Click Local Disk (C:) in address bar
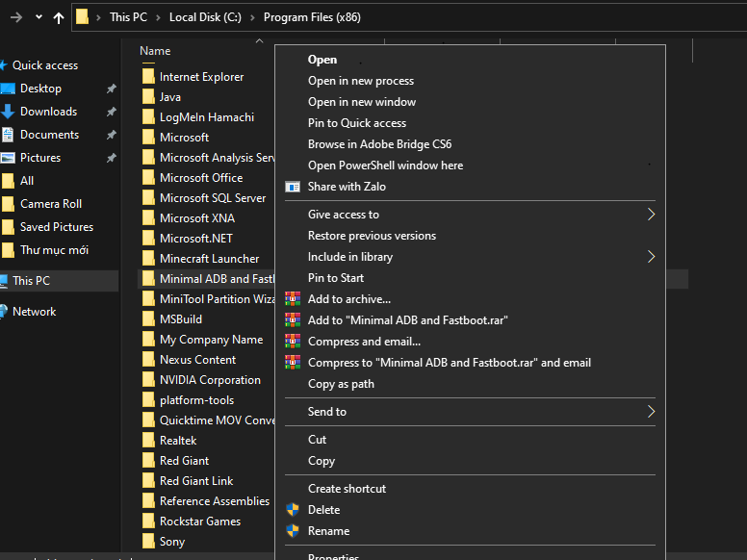The width and height of the screenshot is (747, 560). pos(207,17)
